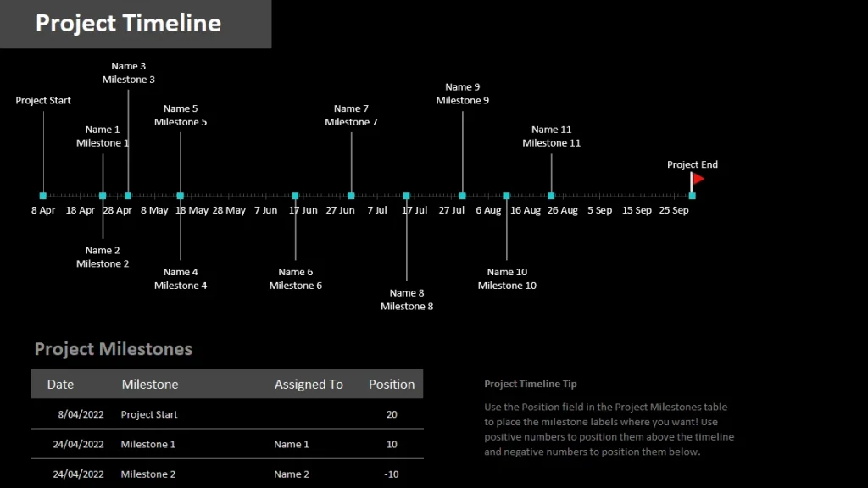This screenshot has width=868, height=488.
Task: Click the Name 7 Milestone 7 label
Action: (x=351, y=115)
